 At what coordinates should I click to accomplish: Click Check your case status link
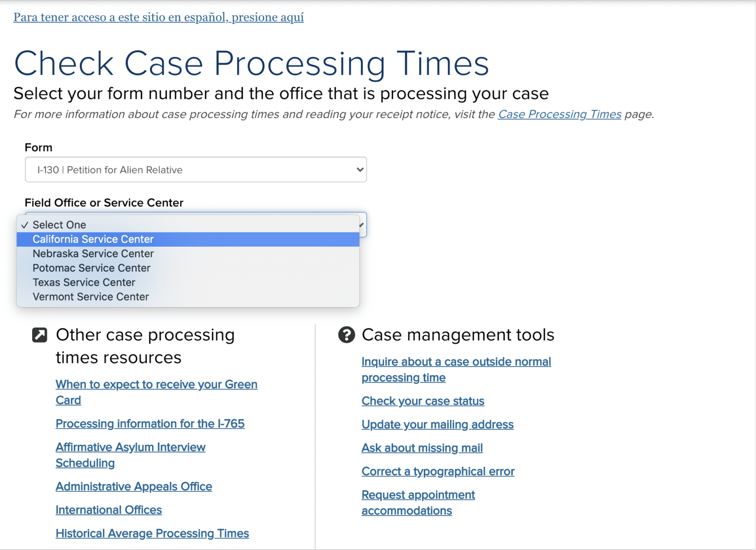423,401
